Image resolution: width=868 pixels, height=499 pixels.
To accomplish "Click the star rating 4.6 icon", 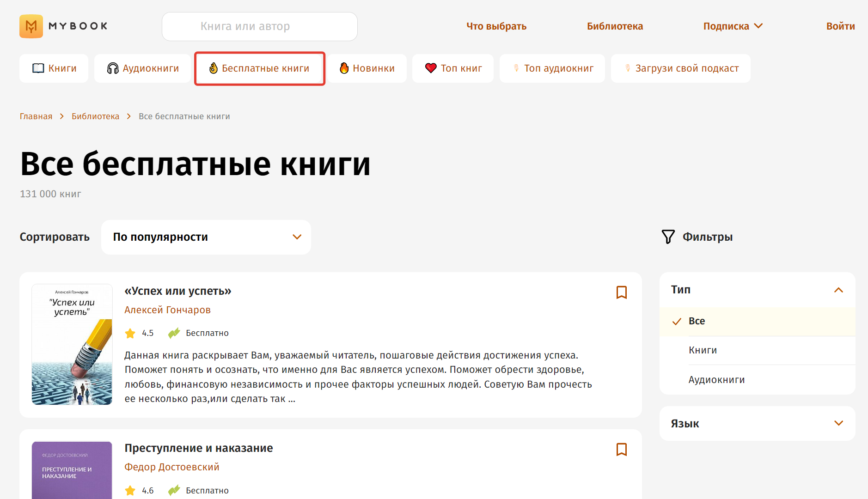I will [x=130, y=491].
